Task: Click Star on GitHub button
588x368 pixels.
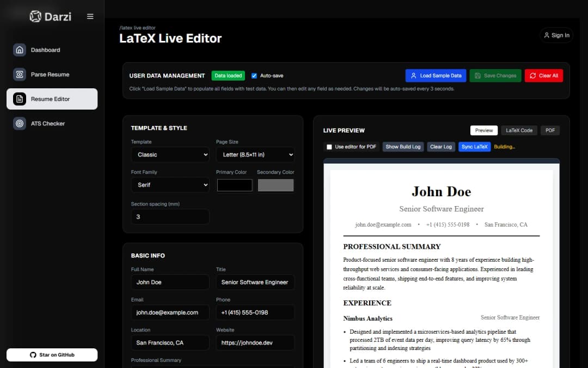Action: coord(52,355)
